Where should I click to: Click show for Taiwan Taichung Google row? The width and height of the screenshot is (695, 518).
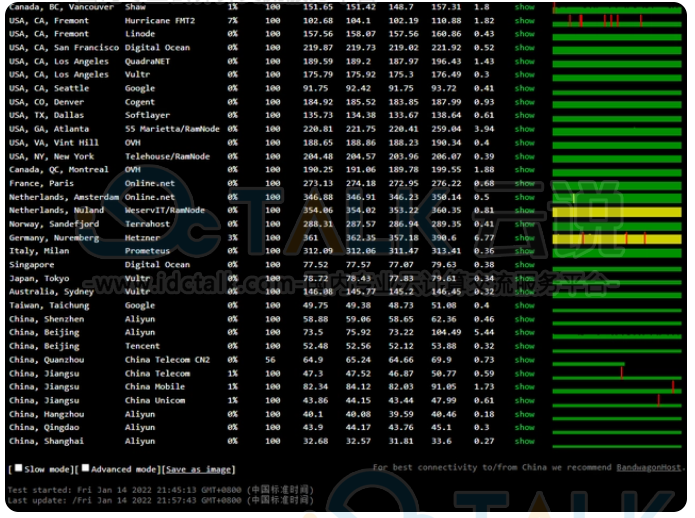(x=524, y=306)
